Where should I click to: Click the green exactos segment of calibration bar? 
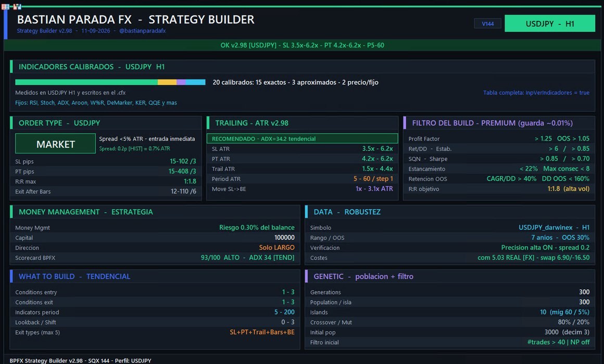[86, 82]
